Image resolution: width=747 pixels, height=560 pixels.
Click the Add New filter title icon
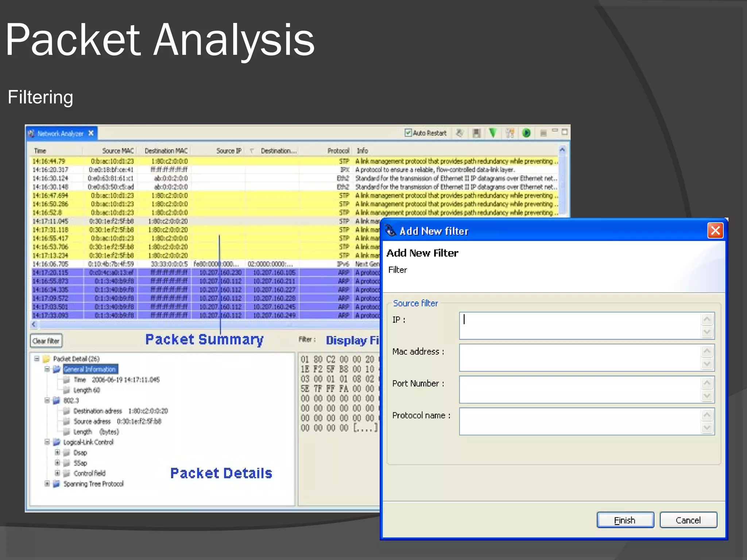point(390,230)
